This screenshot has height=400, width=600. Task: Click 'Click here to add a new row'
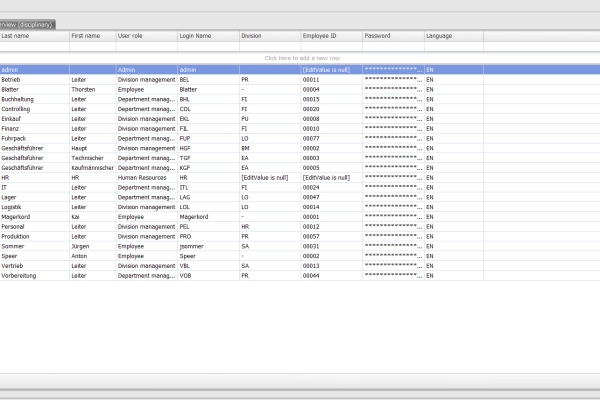coord(302,58)
